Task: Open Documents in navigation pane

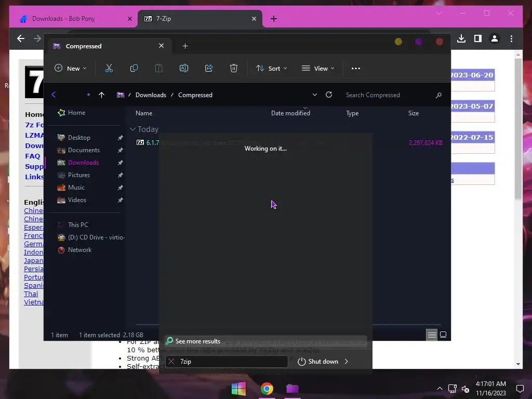Action: pyautogui.click(x=84, y=150)
